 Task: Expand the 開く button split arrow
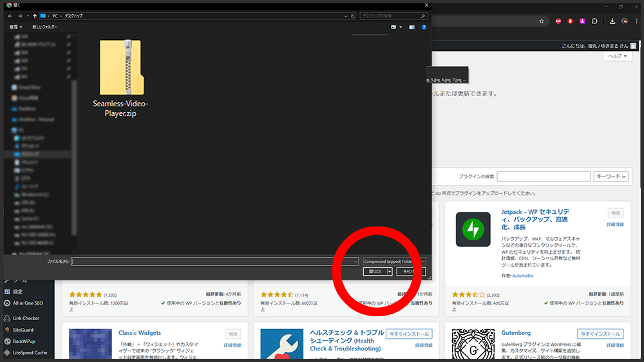click(x=390, y=272)
